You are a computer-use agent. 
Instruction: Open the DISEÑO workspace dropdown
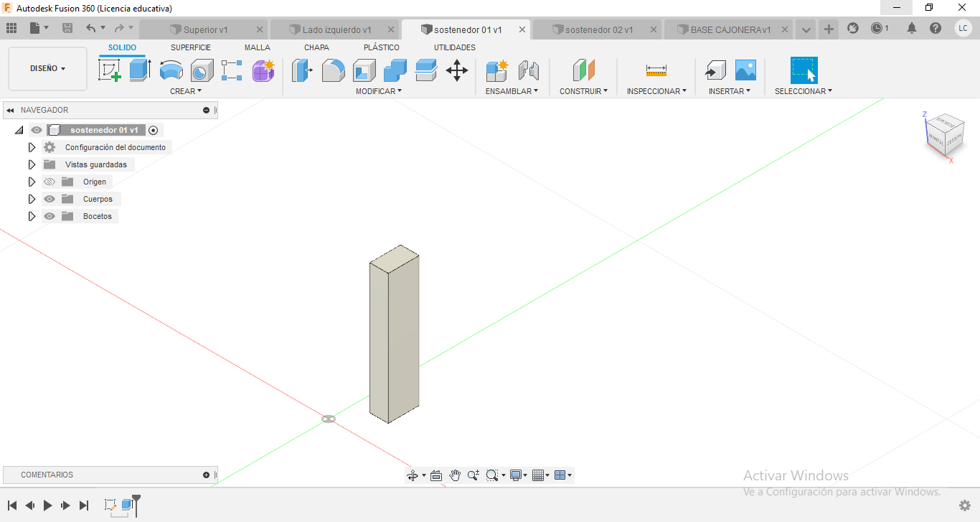[47, 69]
